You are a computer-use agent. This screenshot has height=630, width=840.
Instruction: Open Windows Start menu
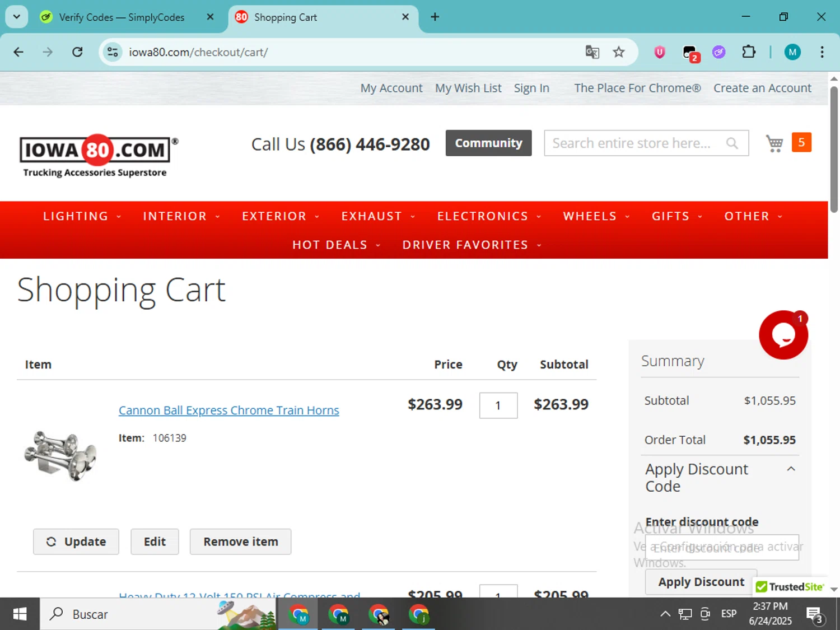click(x=20, y=614)
